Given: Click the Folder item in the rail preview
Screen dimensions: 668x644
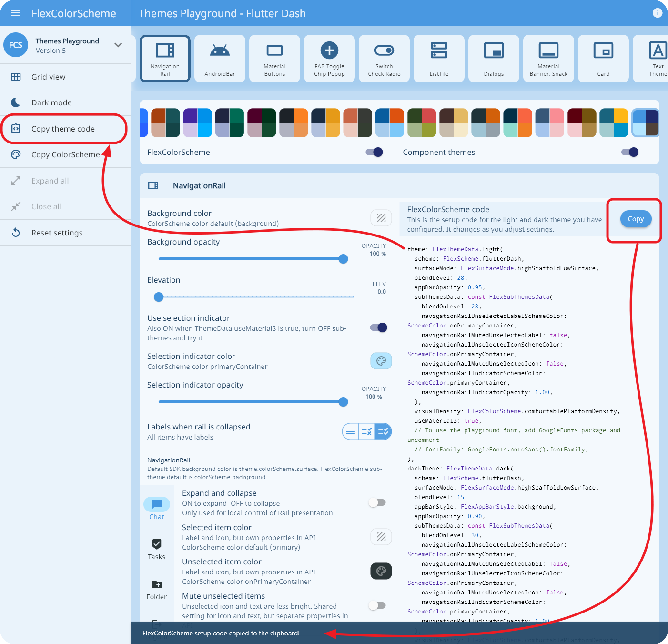Looking at the screenshot, I should click(x=156, y=589).
